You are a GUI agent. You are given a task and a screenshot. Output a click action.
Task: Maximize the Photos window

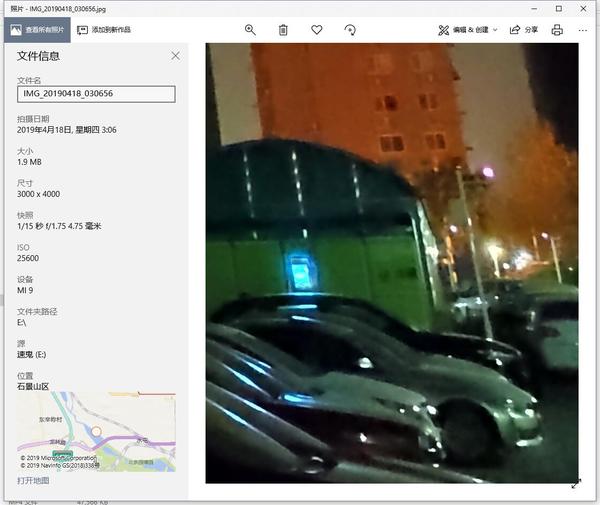pyautogui.click(x=559, y=8)
